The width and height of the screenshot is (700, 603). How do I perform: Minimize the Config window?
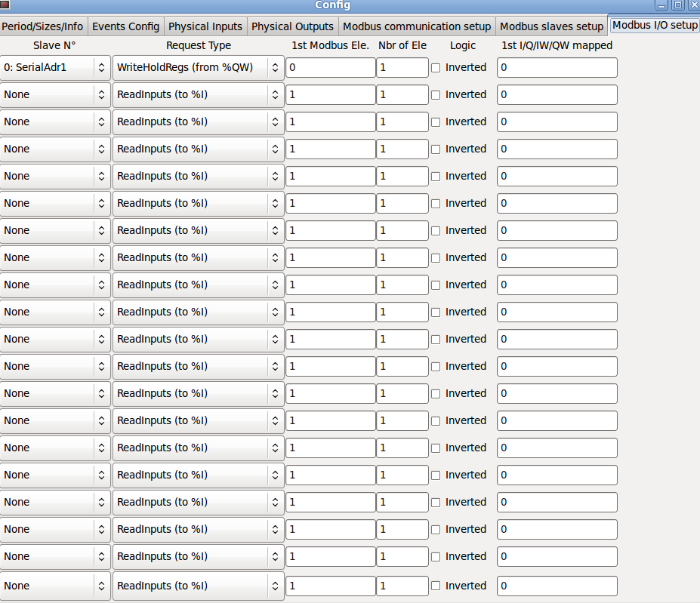(661, 5)
